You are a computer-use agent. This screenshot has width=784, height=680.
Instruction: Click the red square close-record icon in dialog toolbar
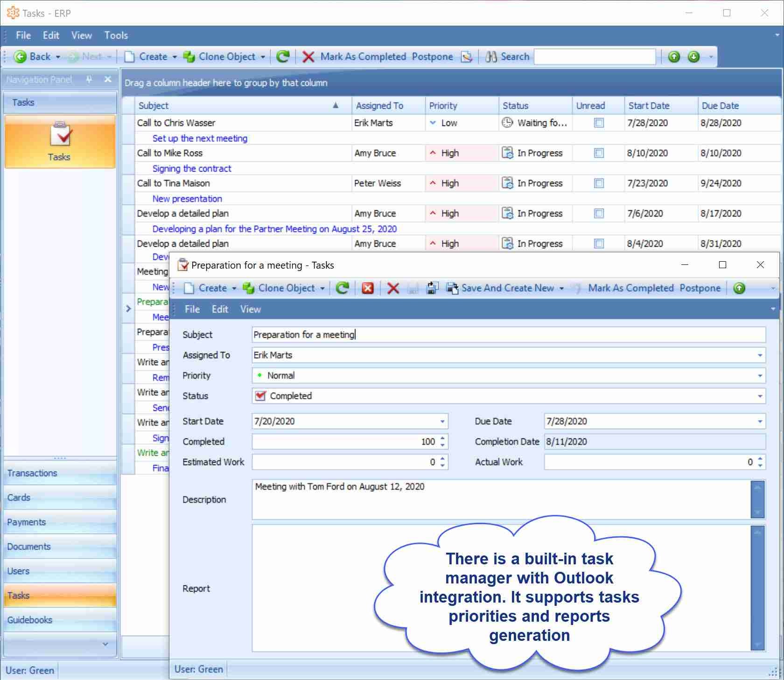(x=368, y=288)
